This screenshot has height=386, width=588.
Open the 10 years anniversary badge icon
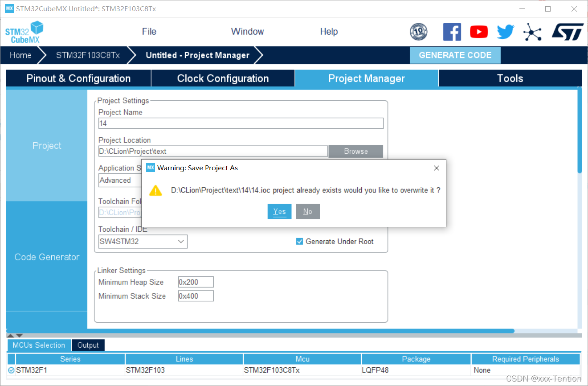418,32
